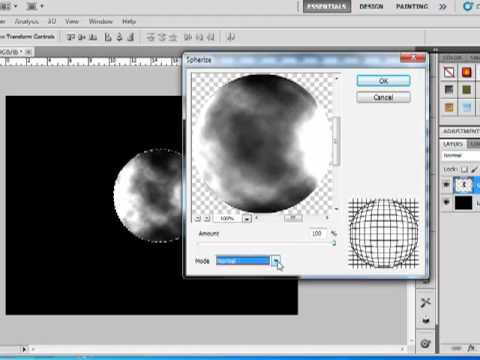This screenshot has width=480, height=360.
Task: Open the layer blend mode Normal dropdown
Action: [461, 156]
